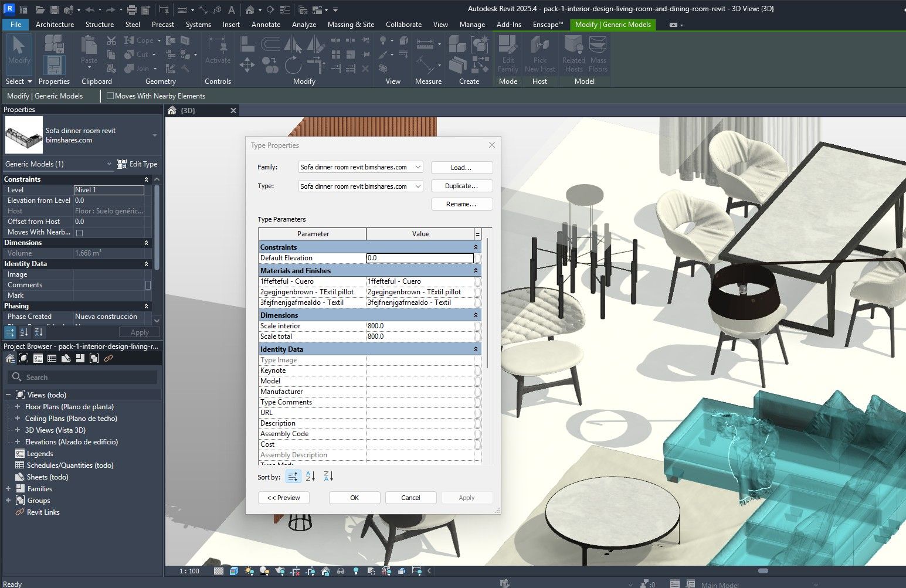The width and height of the screenshot is (906, 588).
Task: Click sort A to Z icon in Type Properties dialog
Action: click(x=311, y=477)
